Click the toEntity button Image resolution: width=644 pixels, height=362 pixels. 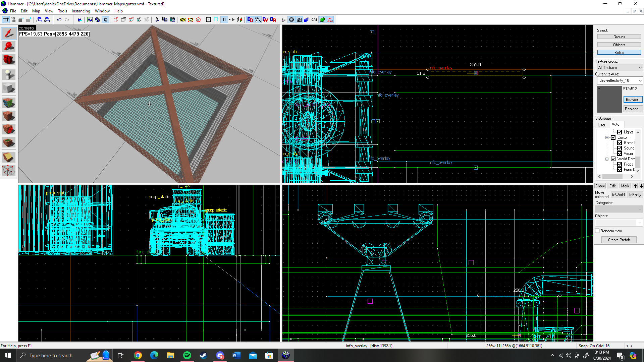click(635, 195)
